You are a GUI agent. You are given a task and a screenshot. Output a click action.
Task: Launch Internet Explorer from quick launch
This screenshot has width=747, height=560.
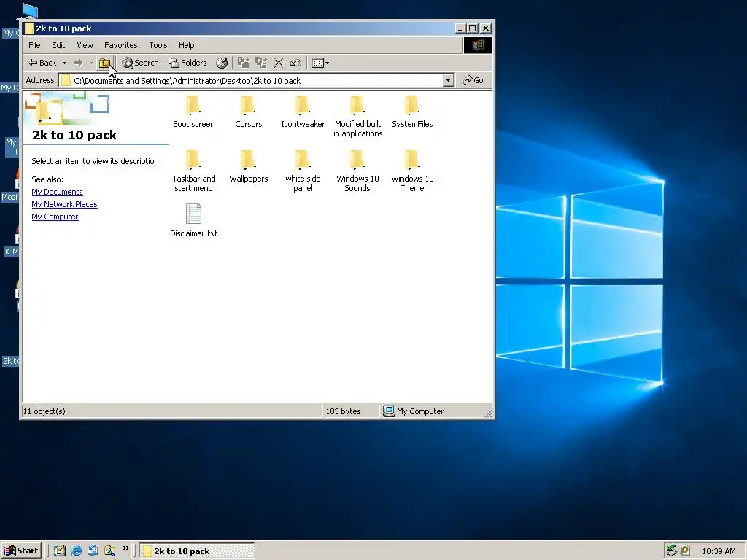pyautogui.click(x=76, y=551)
